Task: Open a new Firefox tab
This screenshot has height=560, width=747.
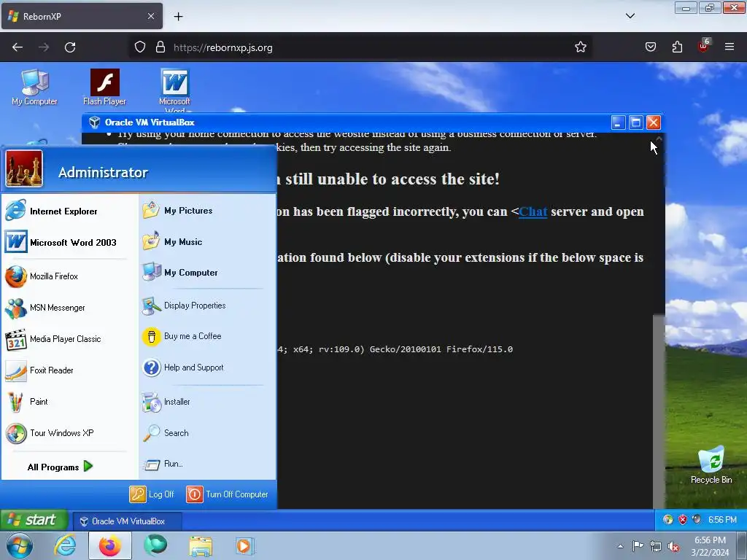Action: pyautogui.click(x=178, y=17)
